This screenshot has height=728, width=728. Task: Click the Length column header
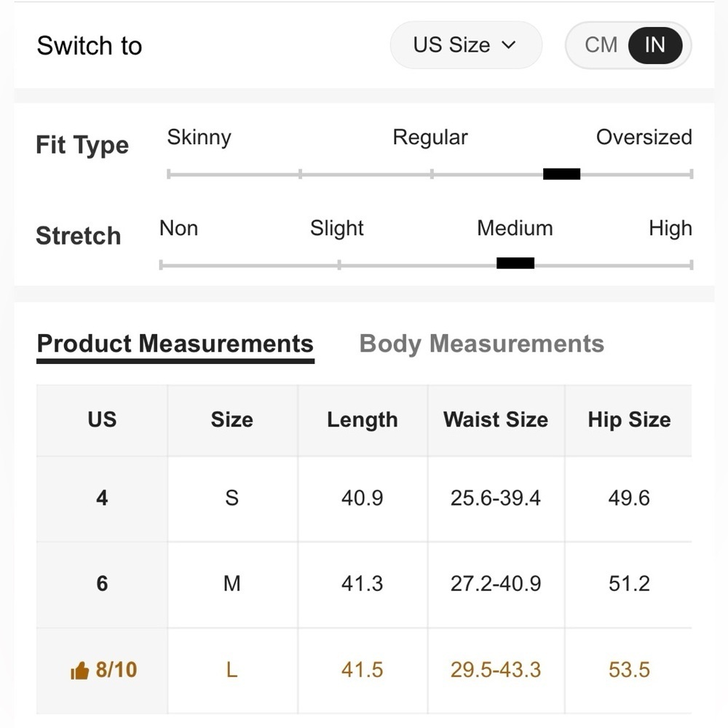click(362, 420)
